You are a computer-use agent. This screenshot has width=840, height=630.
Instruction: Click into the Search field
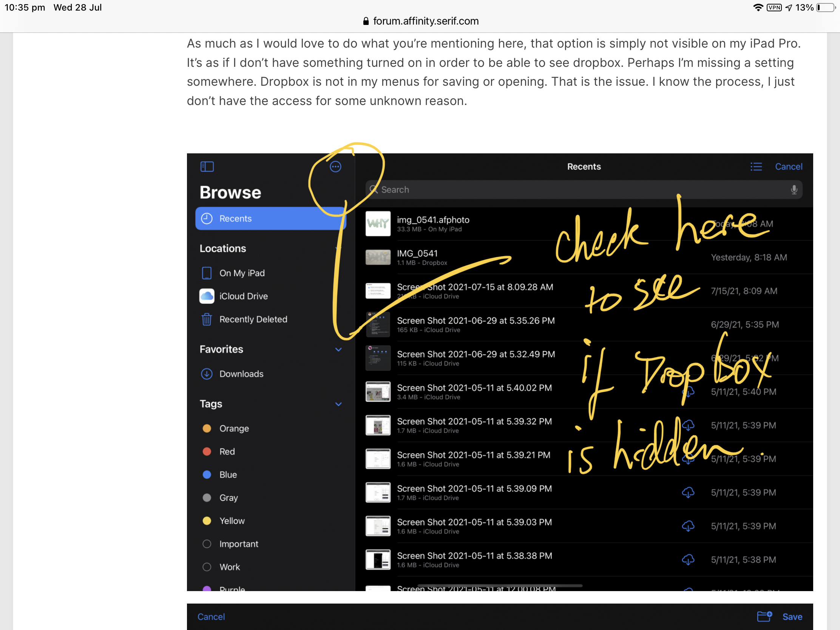pos(584,190)
